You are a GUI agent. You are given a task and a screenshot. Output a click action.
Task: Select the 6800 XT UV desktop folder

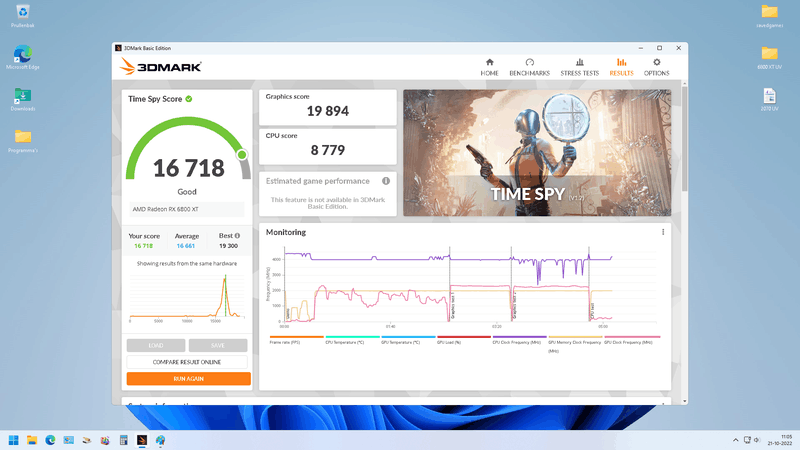(769, 57)
